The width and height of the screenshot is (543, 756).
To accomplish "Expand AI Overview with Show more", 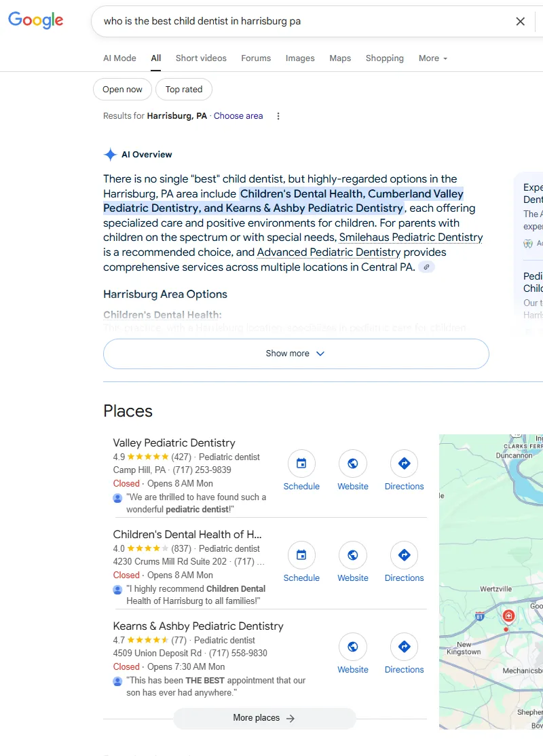I will (296, 354).
